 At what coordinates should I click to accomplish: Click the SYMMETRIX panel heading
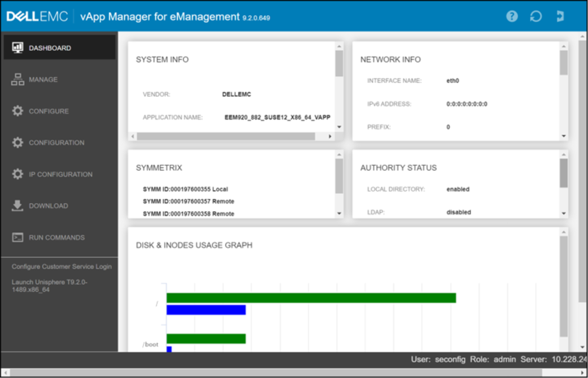tap(159, 168)
